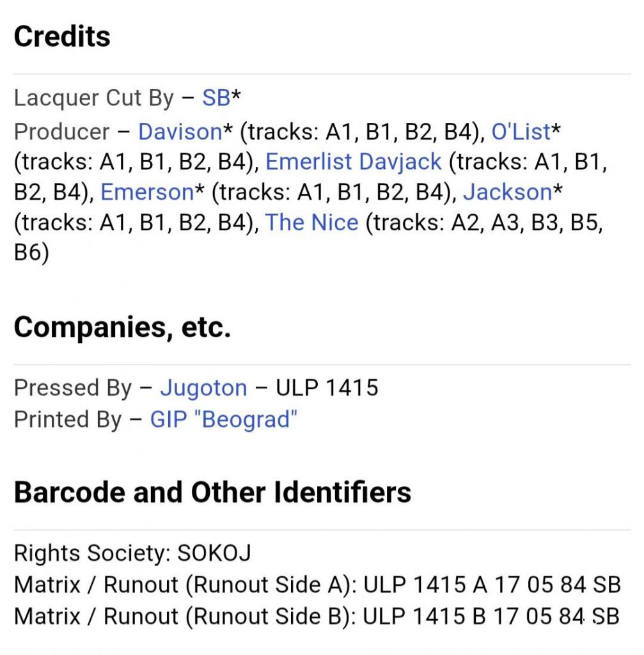Open the Jugoton company link
This screenshot has width=644, height=655.
tap(203, 388)
